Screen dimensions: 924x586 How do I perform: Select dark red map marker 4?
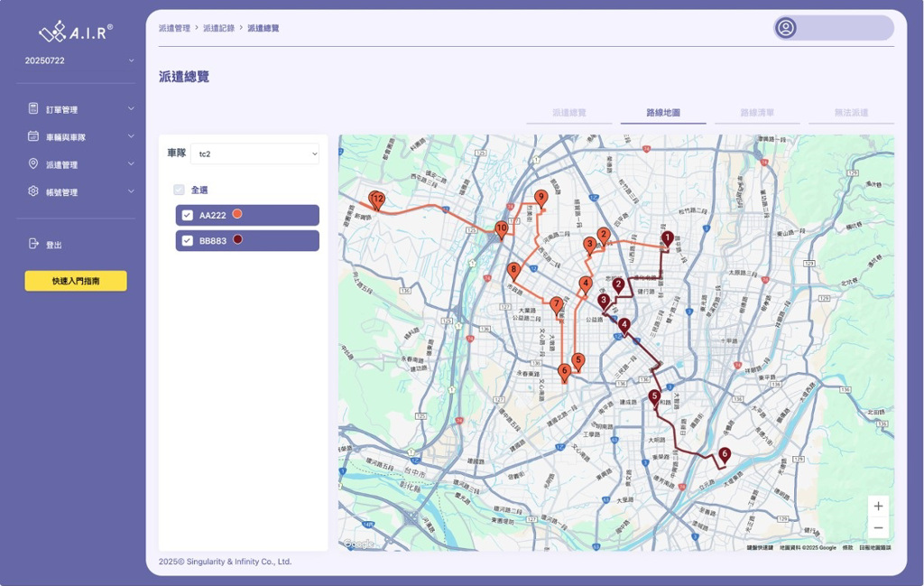pos(624,327)
